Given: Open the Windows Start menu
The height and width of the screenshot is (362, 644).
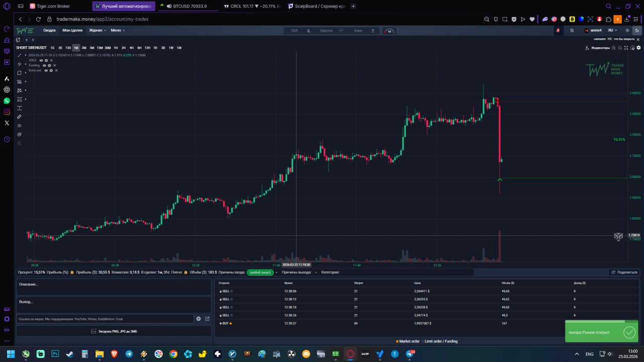Looking at the screenshot, I should [11, 354].
